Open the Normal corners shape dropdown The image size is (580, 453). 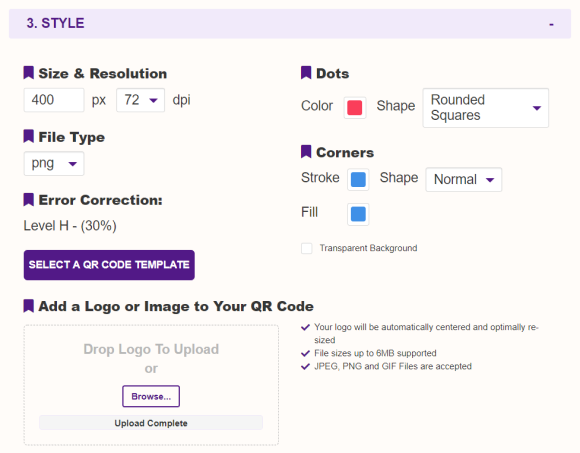pyautogui.click(x=463, y=179)
